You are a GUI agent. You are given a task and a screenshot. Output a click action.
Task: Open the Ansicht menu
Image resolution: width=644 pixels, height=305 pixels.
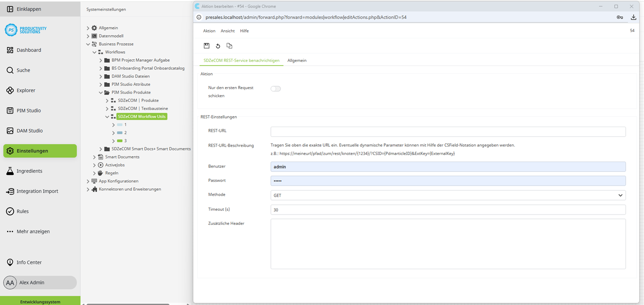(227, 31)
